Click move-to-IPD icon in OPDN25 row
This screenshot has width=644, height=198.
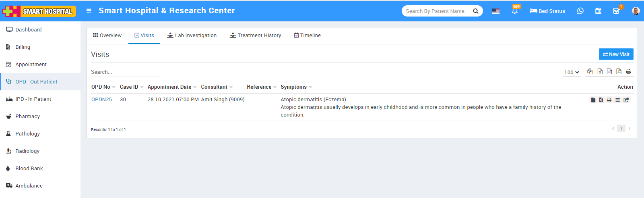626,100
